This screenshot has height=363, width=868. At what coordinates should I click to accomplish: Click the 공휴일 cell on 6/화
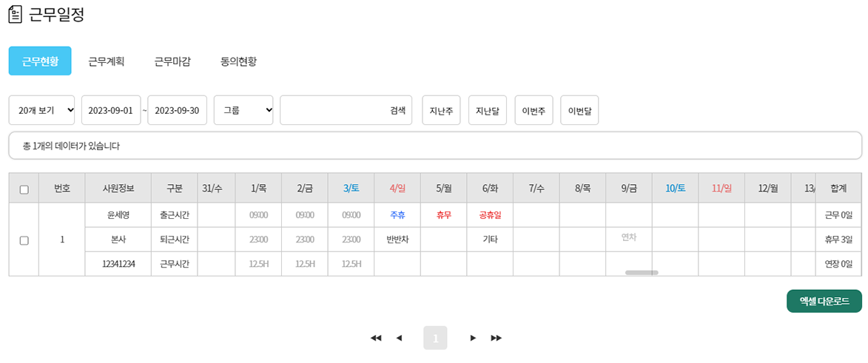490,214
